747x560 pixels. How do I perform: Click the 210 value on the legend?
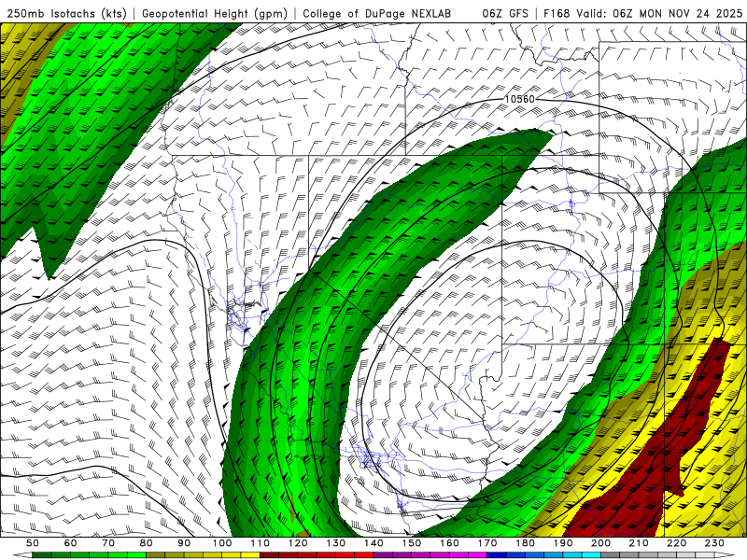640,543
